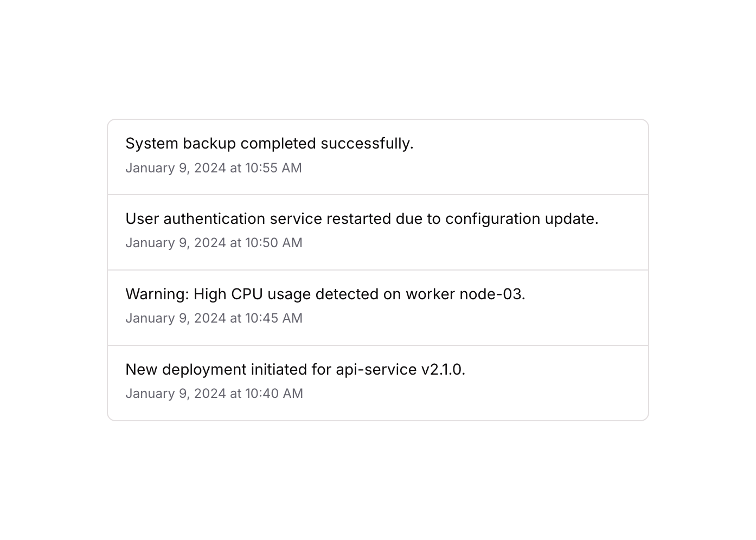Click the 'System backup completed successfully' message

tap(269, 144)
